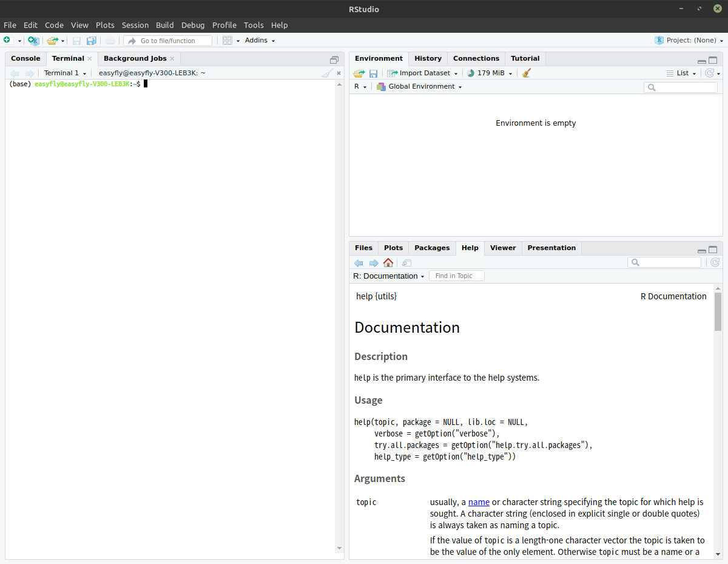
Task: Click the Load workspace folder icon
Action: coord(359,73)
